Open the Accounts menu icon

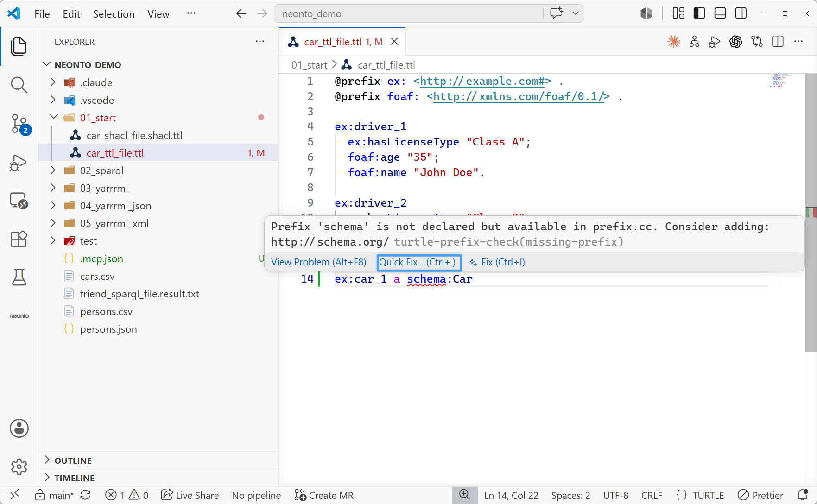click(19, 428)
